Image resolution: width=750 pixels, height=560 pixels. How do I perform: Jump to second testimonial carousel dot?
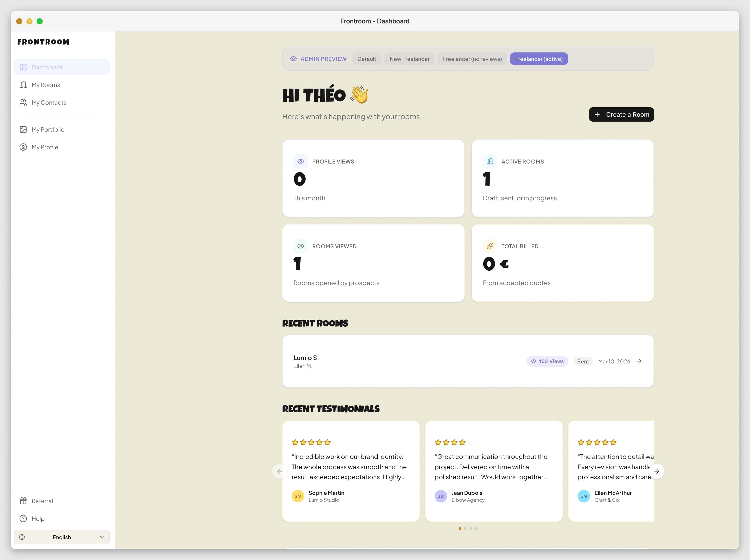tap(465, 529)
